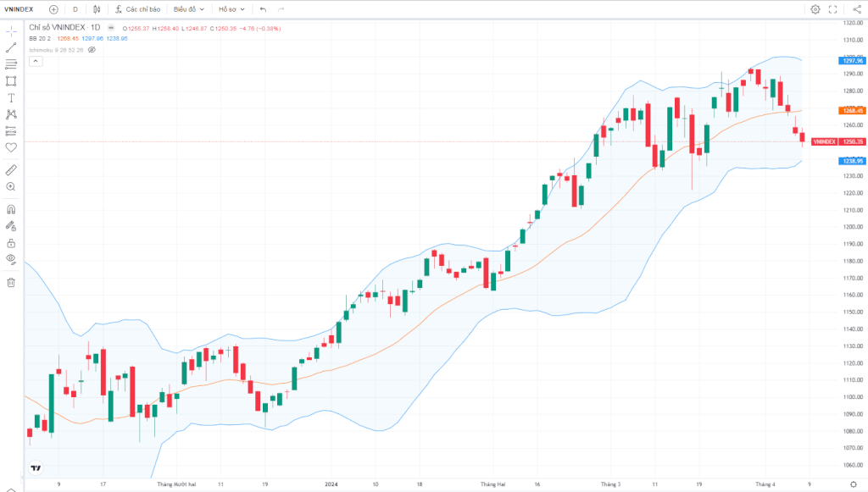The image size is (868, 492).
Task: Expand the Biểu đồ dropdown
Action: [x=189, y=9]
